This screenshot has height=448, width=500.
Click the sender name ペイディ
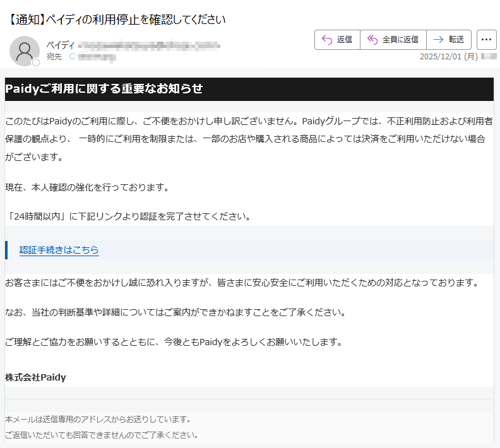(61, 45)
